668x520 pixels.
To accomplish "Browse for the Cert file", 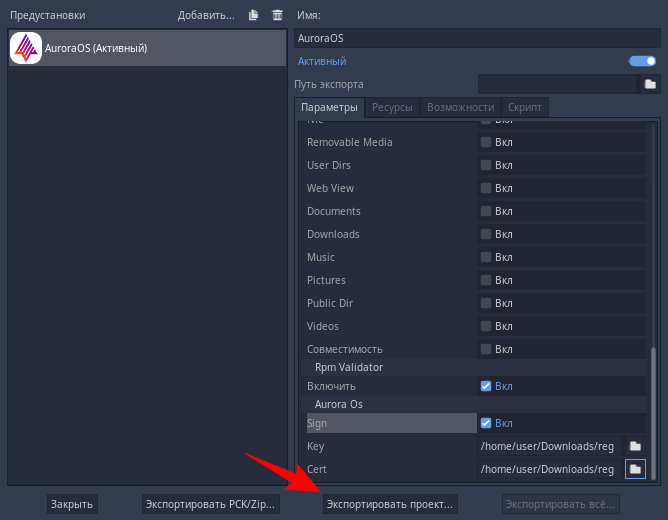I will (x=635, y=469).
